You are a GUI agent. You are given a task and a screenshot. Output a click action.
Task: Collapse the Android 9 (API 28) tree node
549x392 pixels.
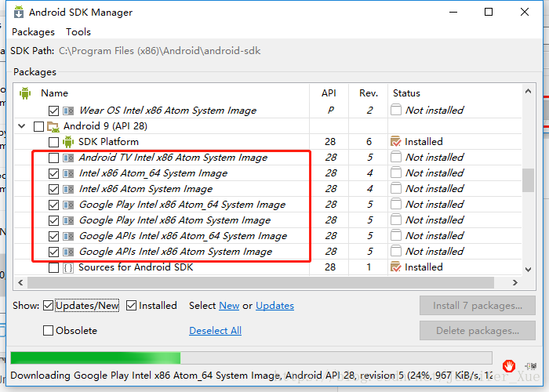22,126
